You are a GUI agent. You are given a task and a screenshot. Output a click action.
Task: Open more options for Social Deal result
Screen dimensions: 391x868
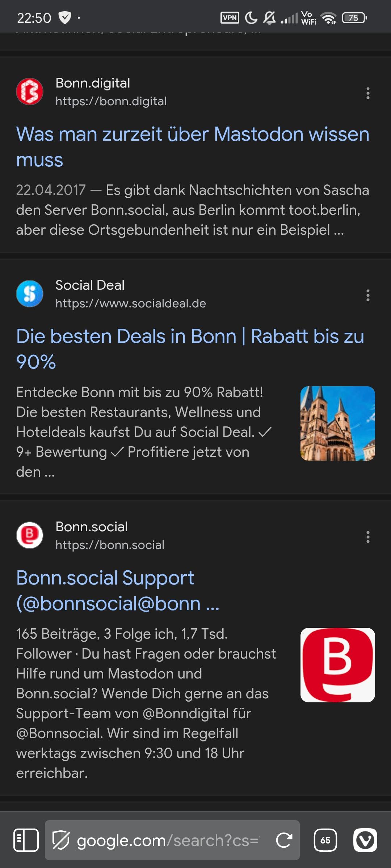368,295
